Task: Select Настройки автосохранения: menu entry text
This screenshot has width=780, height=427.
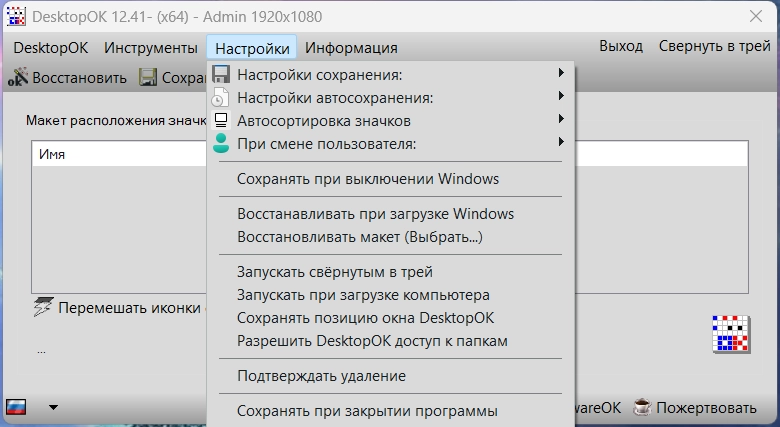Action: pyautogui.click(x=335, y=98)
